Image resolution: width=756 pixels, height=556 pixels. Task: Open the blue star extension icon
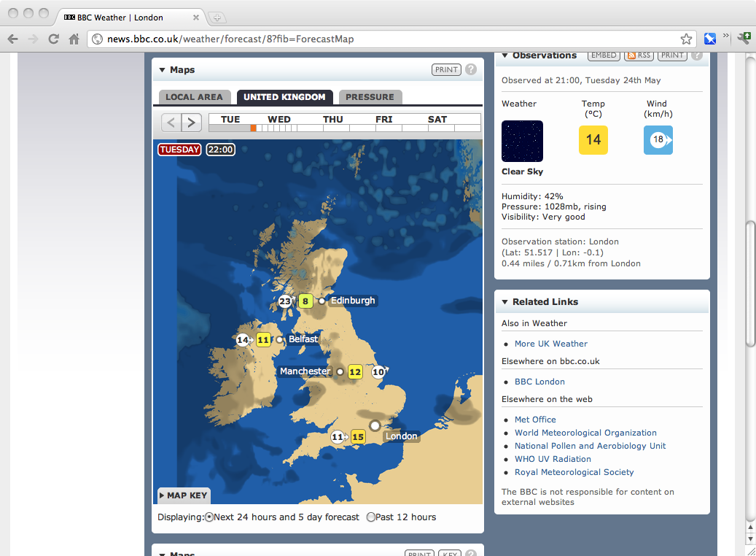click(x=710, y=39)
